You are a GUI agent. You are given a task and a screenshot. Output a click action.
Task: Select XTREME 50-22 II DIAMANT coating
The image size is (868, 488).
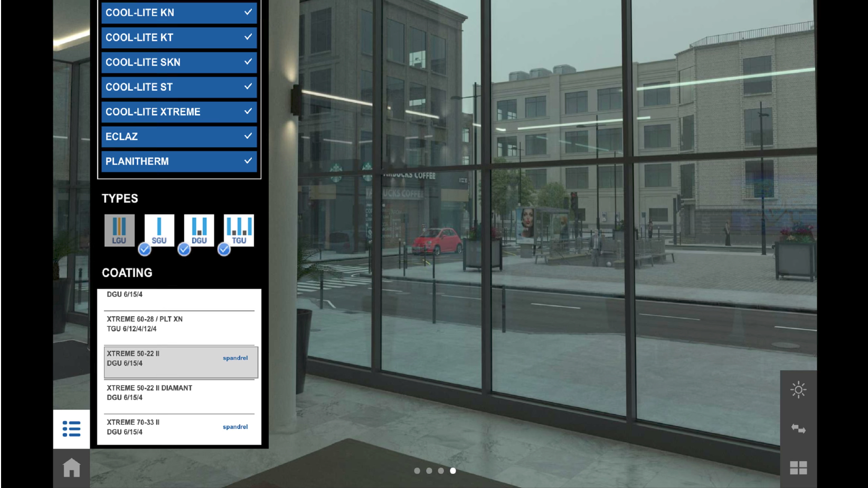tap(158, 393)
